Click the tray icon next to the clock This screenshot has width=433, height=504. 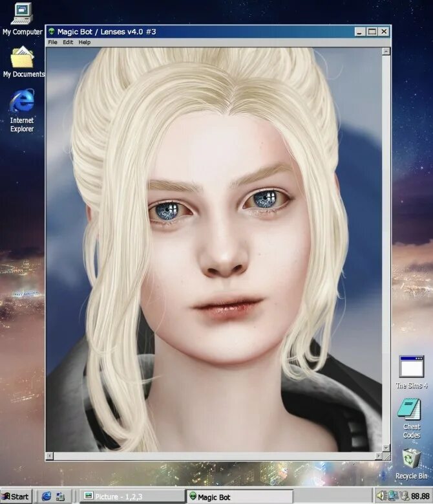point(404,496)
